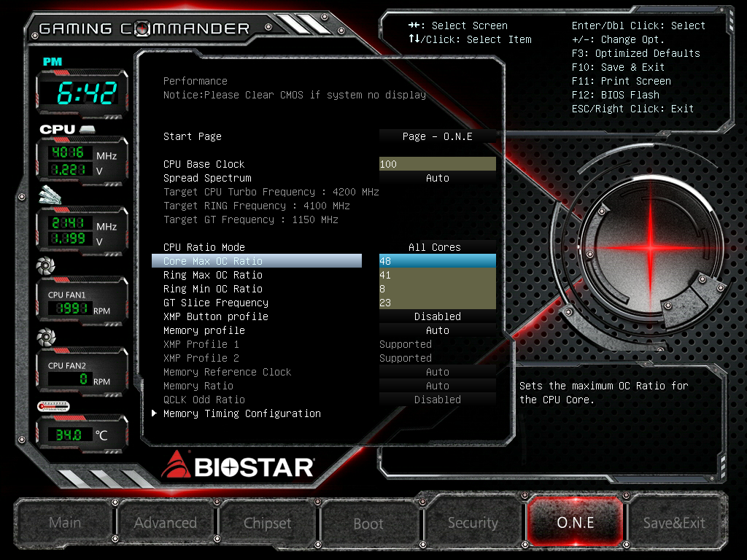Click the Core Max OC Ratio value 48
Screen dimensions: 747x560
(438, 261)
